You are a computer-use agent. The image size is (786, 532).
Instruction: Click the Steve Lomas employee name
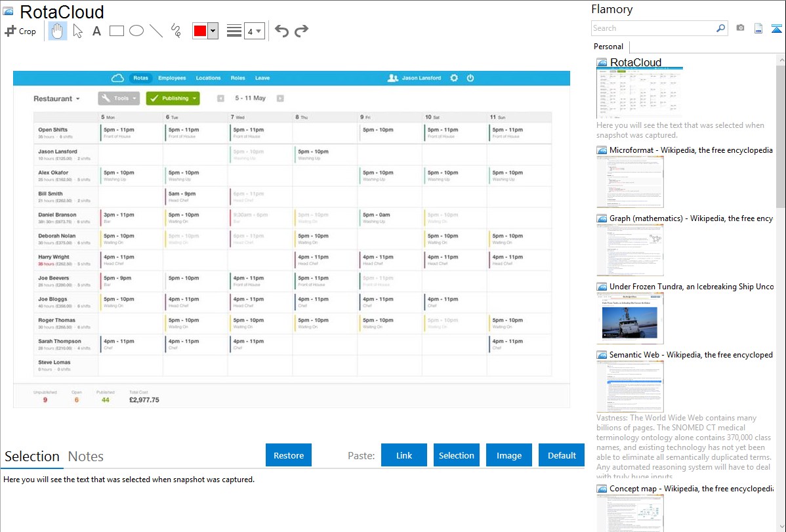click(x=54, y=363)
